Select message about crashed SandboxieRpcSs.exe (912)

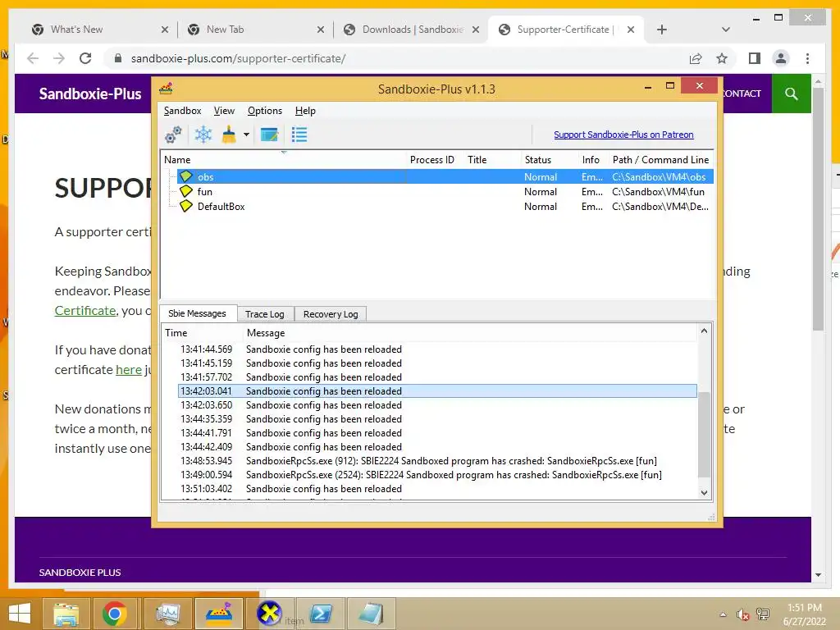[438, 461]
